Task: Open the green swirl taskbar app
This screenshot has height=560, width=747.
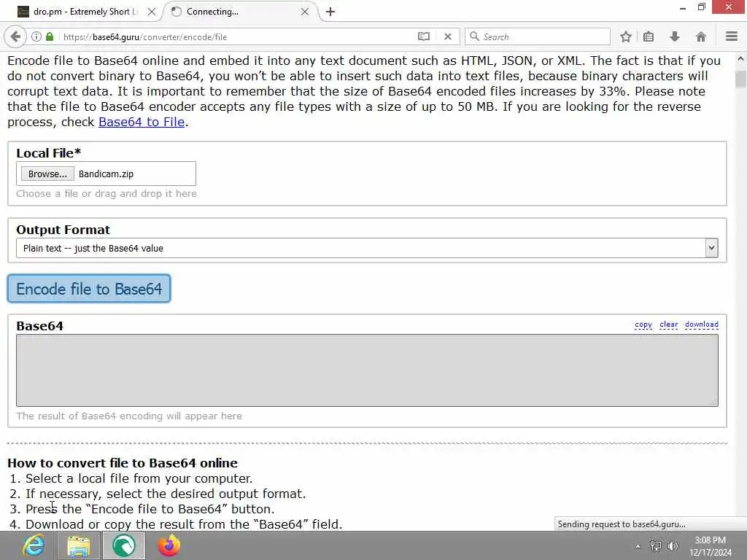Action: click(x=124, y=545)
